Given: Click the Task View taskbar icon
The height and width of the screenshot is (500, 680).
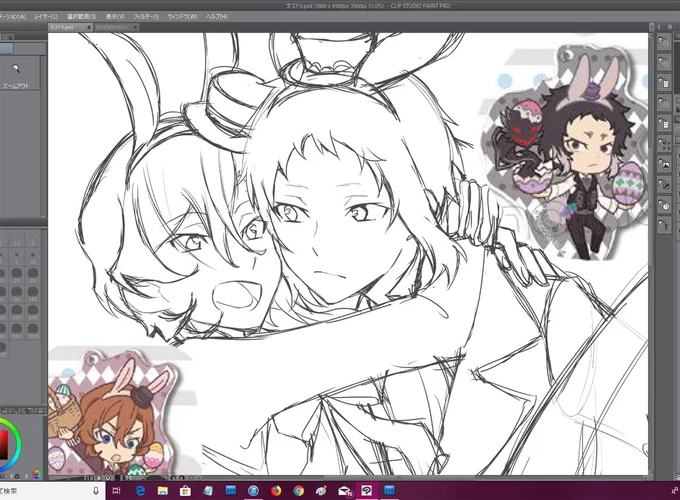Looking at the screenshot, I should point(117,491).
